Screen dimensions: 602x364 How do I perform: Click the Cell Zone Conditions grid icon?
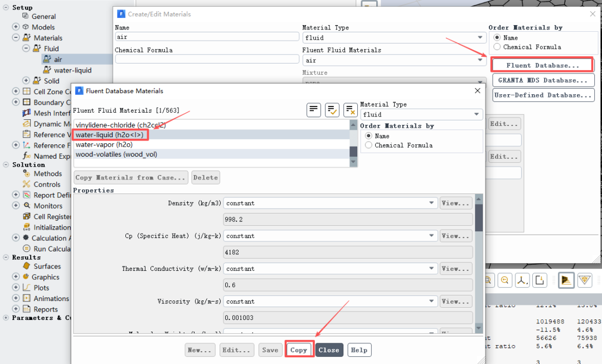pyautogui.click(x=27, y=91)
